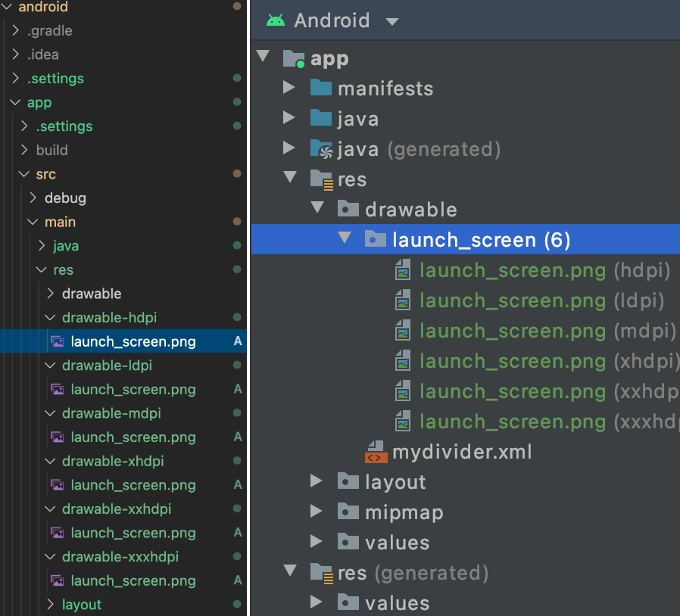Image resolution: width=680 pixels, height=616 pixels.
Task: Select the green .settings folder under android
Action: [x=55, y=79]
